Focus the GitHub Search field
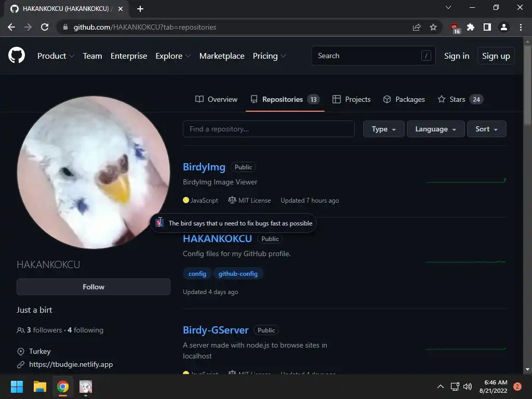This screenshot has height=399, width=532. pos(373,55)
